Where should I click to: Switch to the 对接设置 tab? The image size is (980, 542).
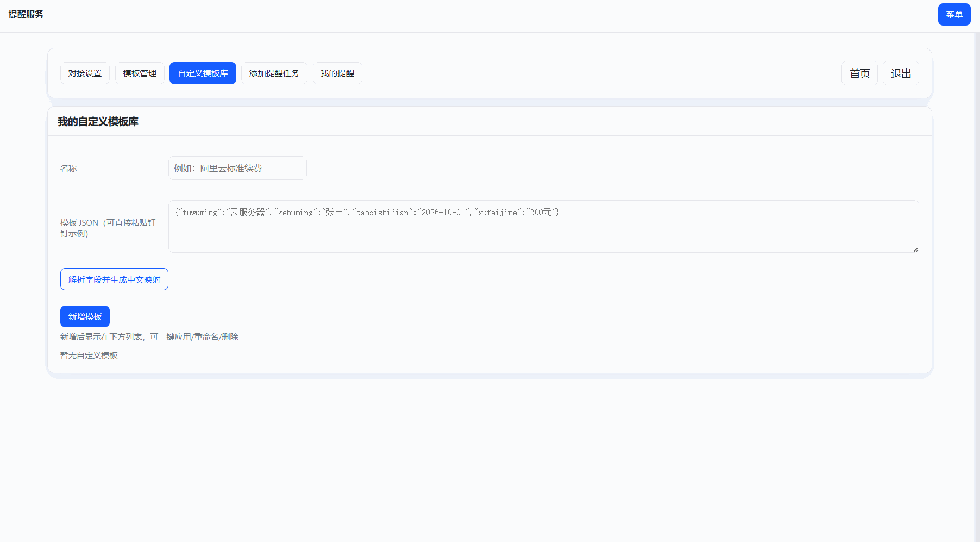click(x=85, y=73)
